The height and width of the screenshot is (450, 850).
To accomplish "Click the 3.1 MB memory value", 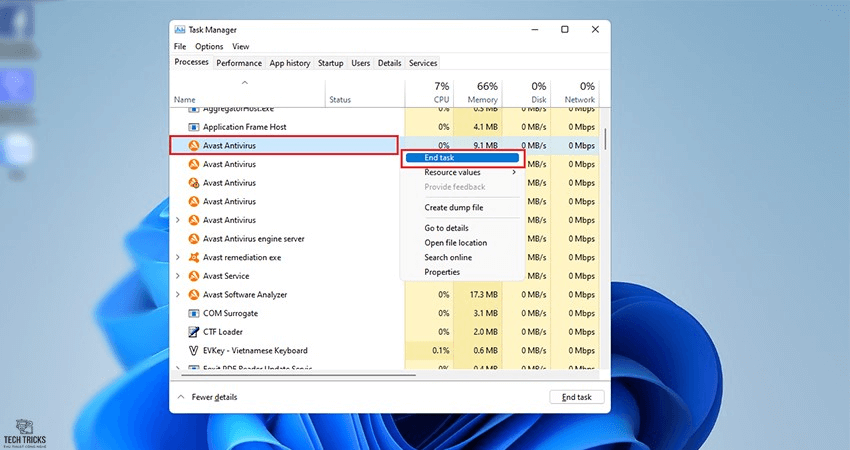I will [485, 313].
